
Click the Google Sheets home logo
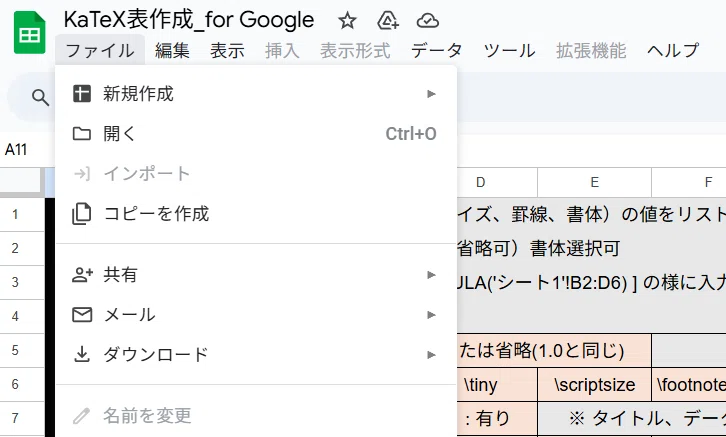click(x=30, y=32)
